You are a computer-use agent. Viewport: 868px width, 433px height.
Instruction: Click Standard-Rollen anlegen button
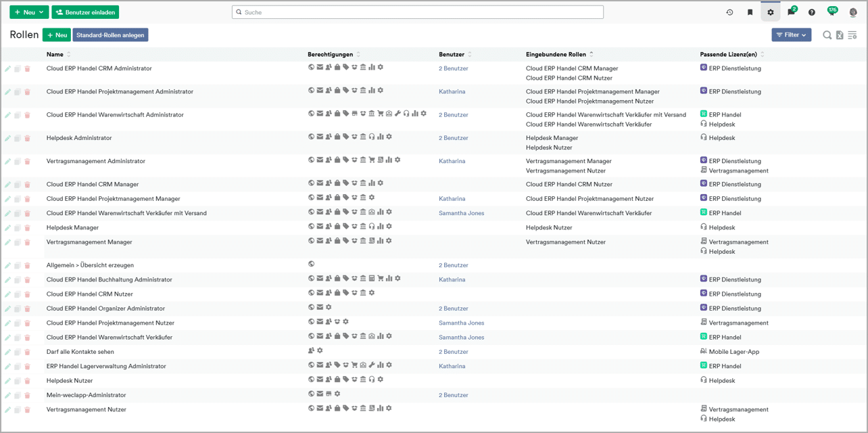(x=110, y=35)
